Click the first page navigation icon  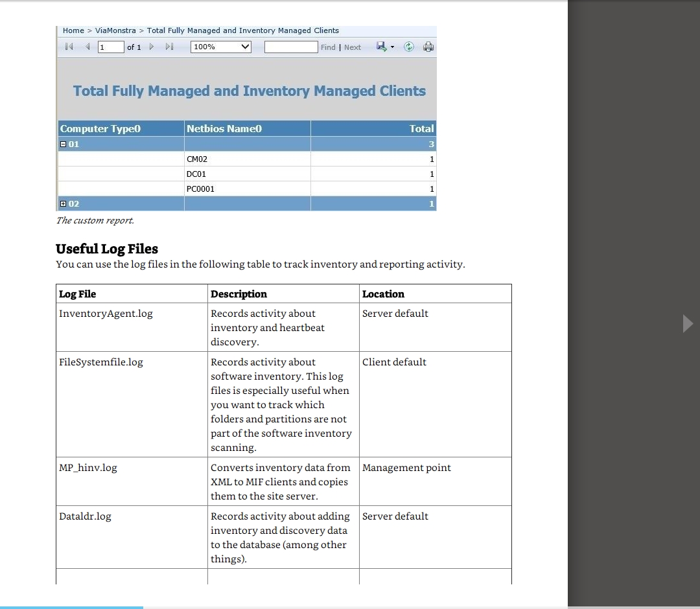tap(69, 47)
